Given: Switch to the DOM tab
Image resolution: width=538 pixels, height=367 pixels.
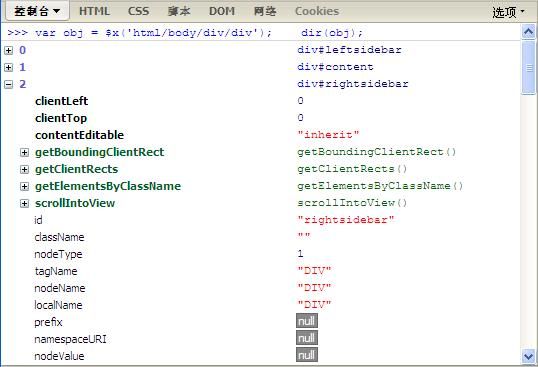Looking at the screenshot, I should point(222,11).
